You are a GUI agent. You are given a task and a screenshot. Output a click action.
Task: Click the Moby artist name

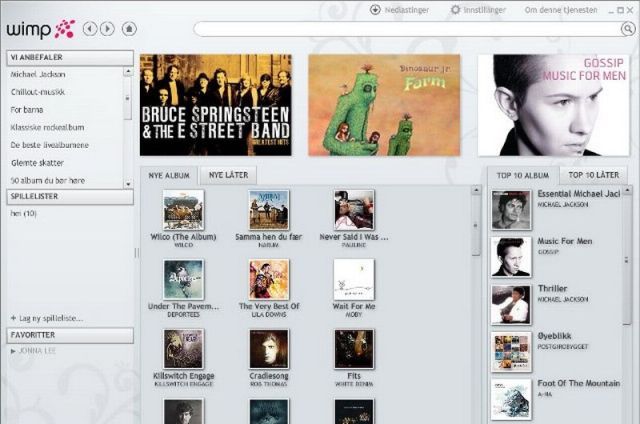(353, 315)
